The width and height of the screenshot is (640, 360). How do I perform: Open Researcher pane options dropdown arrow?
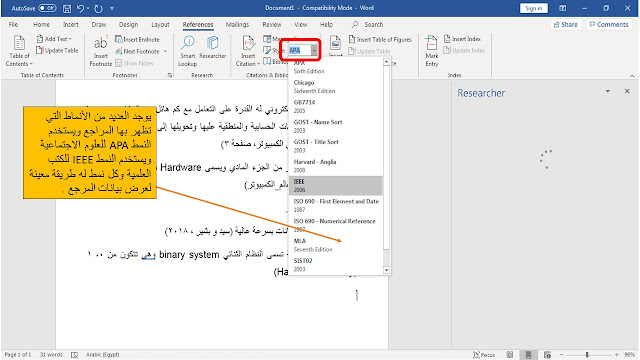pyautogui.click(x=607, y=91)
